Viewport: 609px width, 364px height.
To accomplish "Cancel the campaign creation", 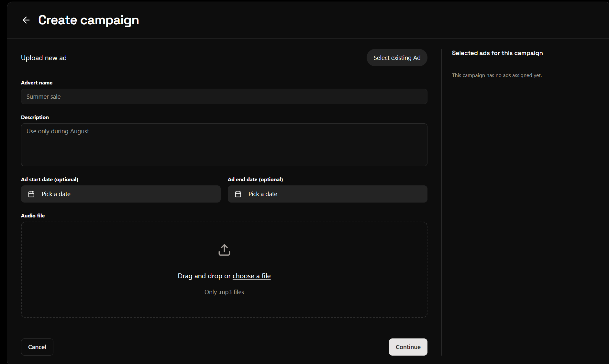I will pyautogui.click(x=37, y=347).
